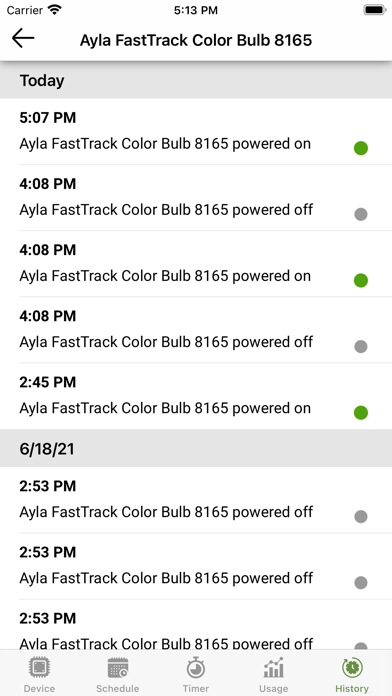The image size is (392, 696).
Task: Switch to the Usage tab label
Action: click(273, 688)
